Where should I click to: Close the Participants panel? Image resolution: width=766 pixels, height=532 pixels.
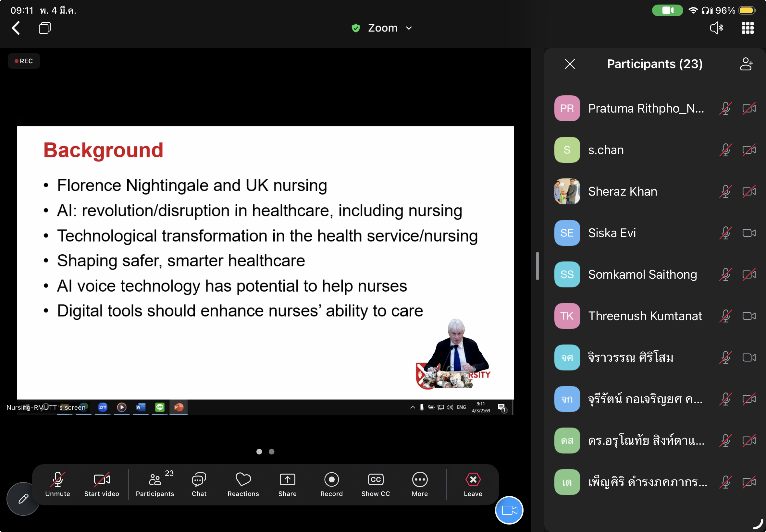click(x=570, y=64)
